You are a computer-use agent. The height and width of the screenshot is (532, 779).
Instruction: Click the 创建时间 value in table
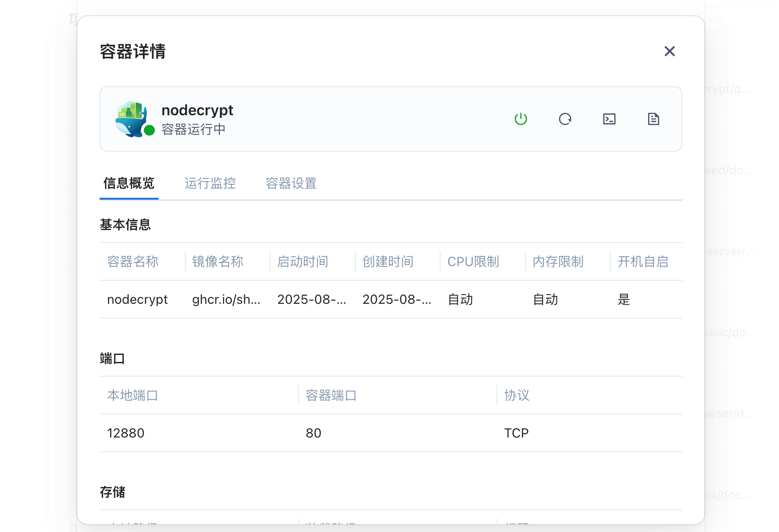tap(396, 300)
